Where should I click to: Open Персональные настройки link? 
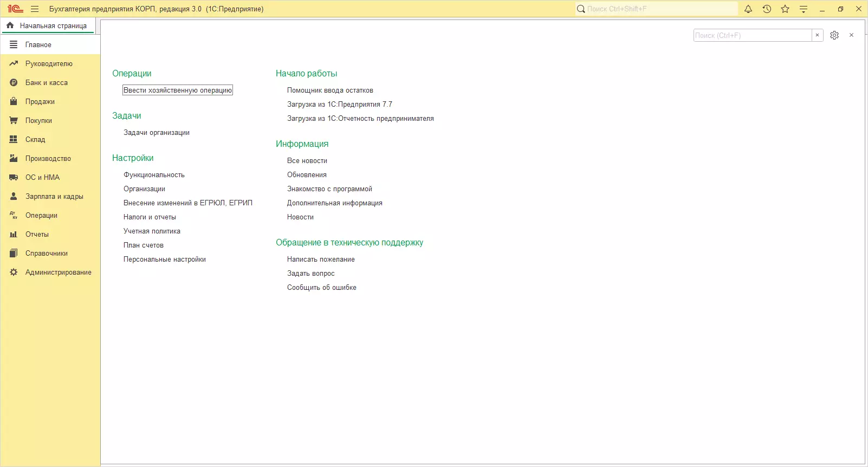coord(165,259)
